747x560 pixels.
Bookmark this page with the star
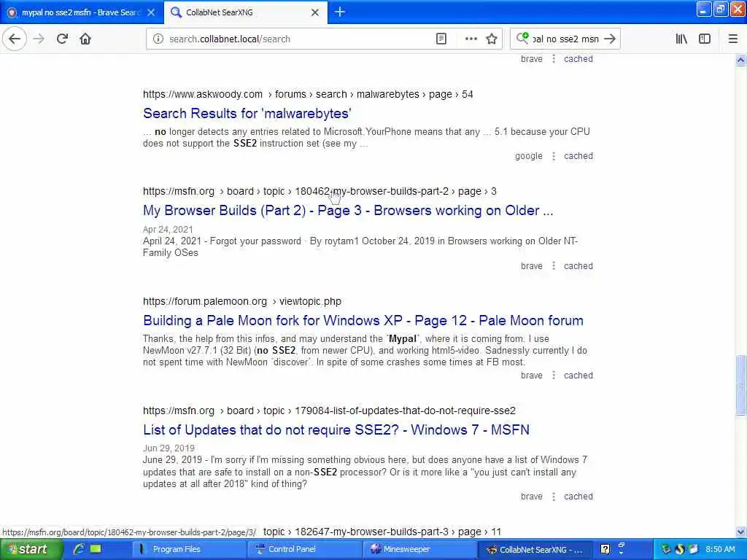tap(492, 39)
